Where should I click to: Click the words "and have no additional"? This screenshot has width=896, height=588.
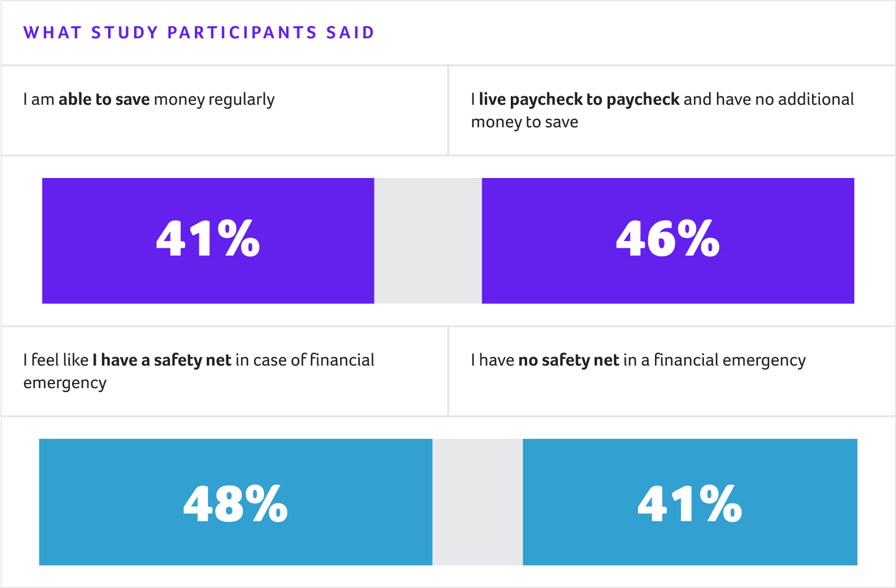(x=769, y=100)
